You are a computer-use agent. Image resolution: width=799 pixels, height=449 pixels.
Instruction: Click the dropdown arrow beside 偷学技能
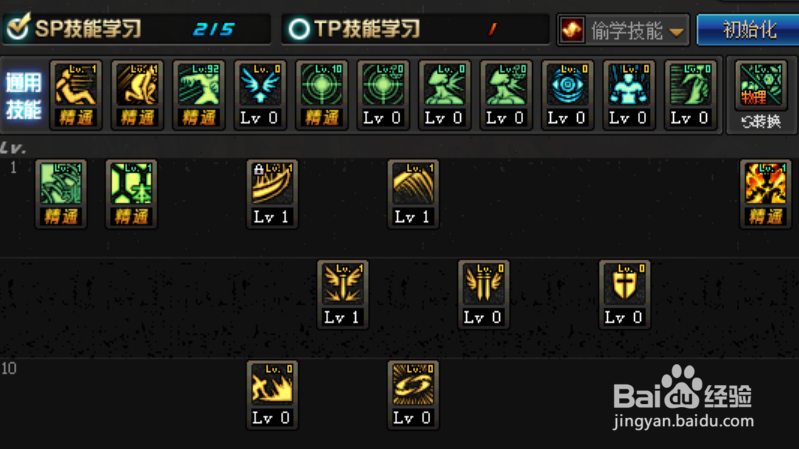click(x=676, y=32)
